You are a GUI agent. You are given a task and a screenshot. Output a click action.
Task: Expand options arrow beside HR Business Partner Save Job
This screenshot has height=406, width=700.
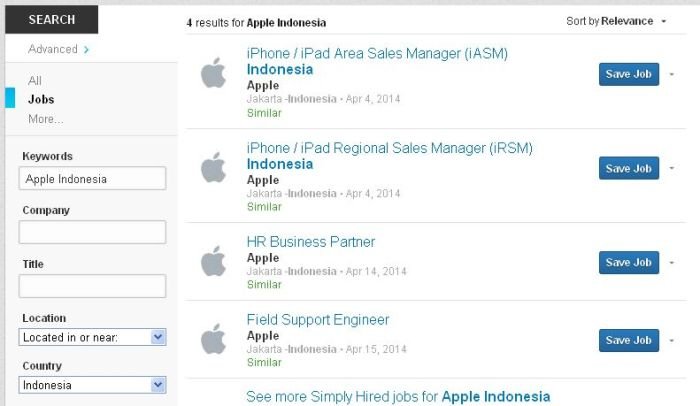(671, 263)
